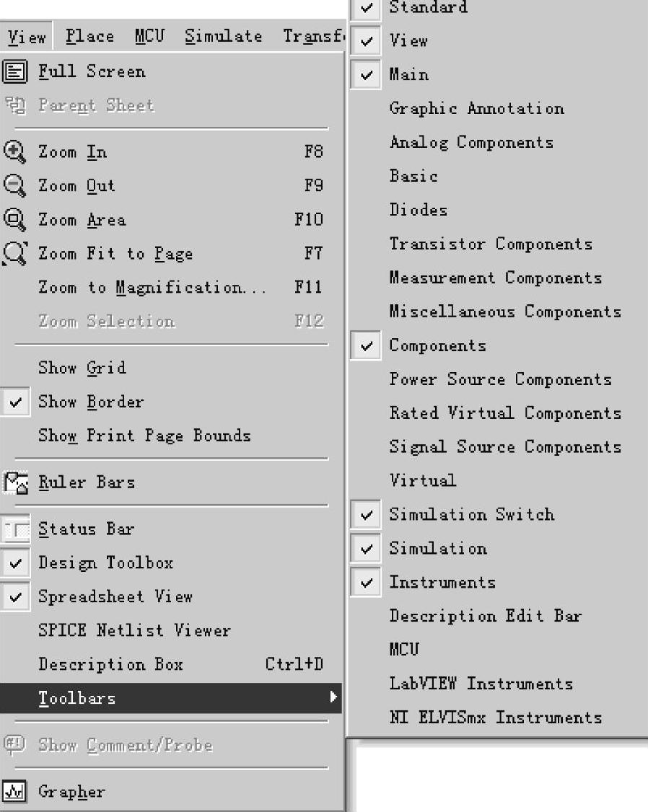Image resolution: width=648 pixels, height=812 pixels.
Task: Click the Zoom Area icon
Action: click(14, 219)
